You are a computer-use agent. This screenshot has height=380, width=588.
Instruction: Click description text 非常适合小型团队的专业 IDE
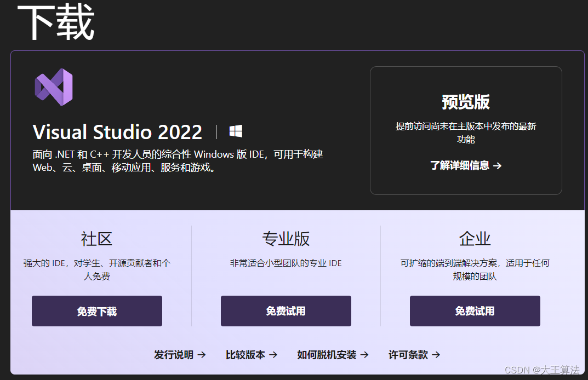point(286,263)
